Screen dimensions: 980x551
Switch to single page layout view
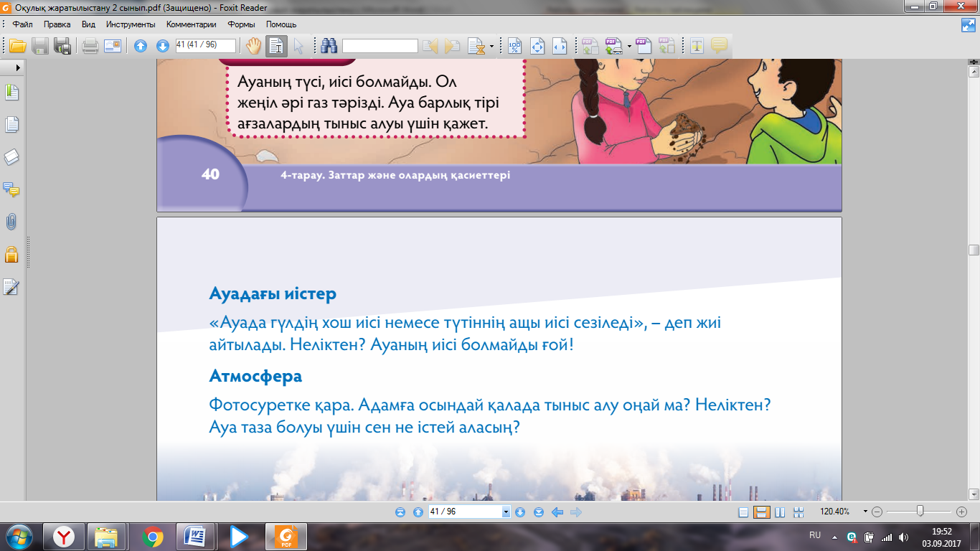click(743, 512)
